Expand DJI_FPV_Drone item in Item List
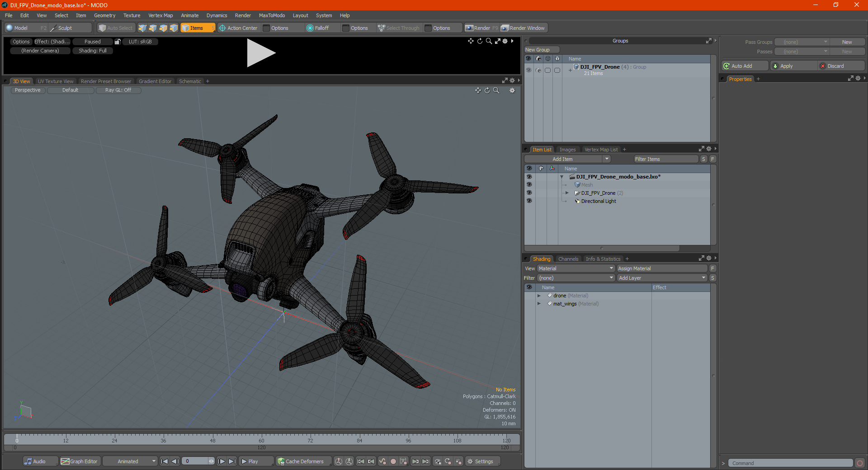This screenshot has height=470, width=868. point(567,193)
